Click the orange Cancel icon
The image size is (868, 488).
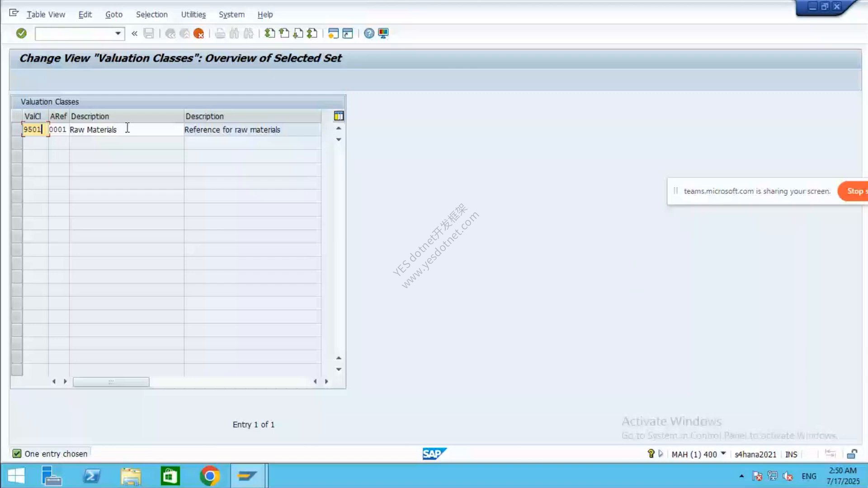coord(198,33)
